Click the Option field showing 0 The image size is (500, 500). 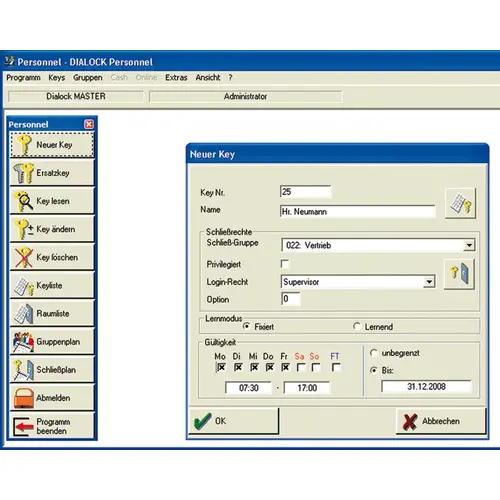[x=291, y=299]
